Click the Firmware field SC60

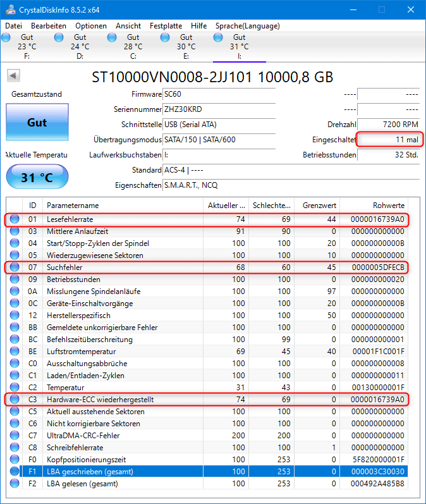click(219, 94)
